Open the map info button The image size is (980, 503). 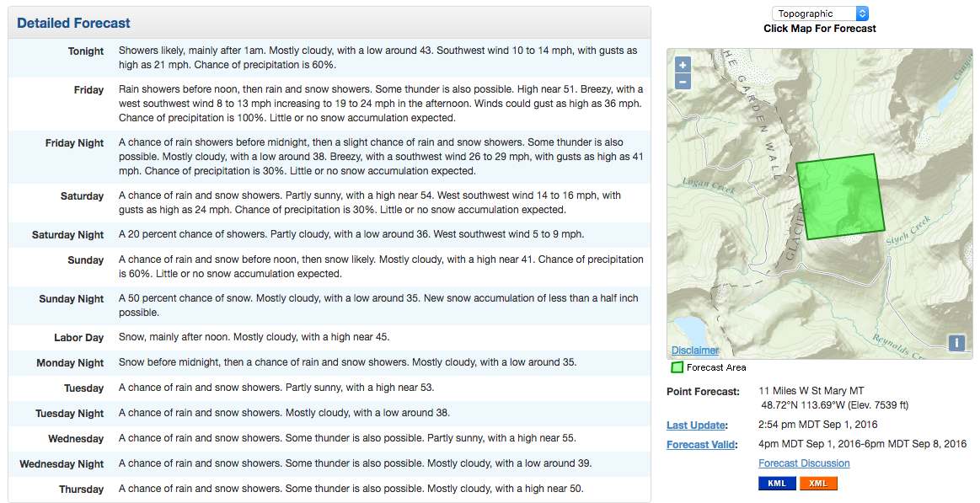[x=956, y=342]
